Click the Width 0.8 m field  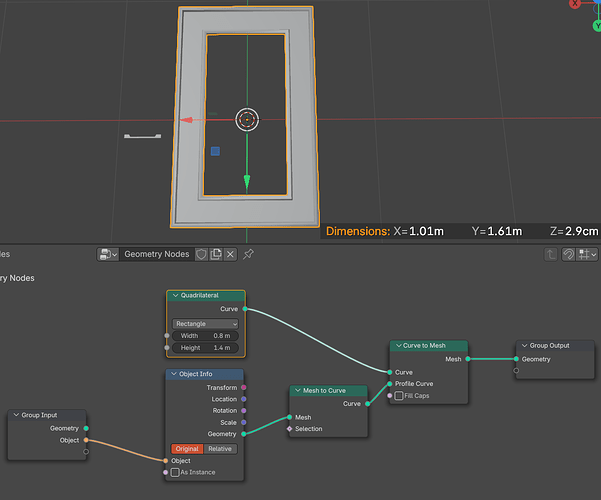pyautogui.click(x=205, y=336)
